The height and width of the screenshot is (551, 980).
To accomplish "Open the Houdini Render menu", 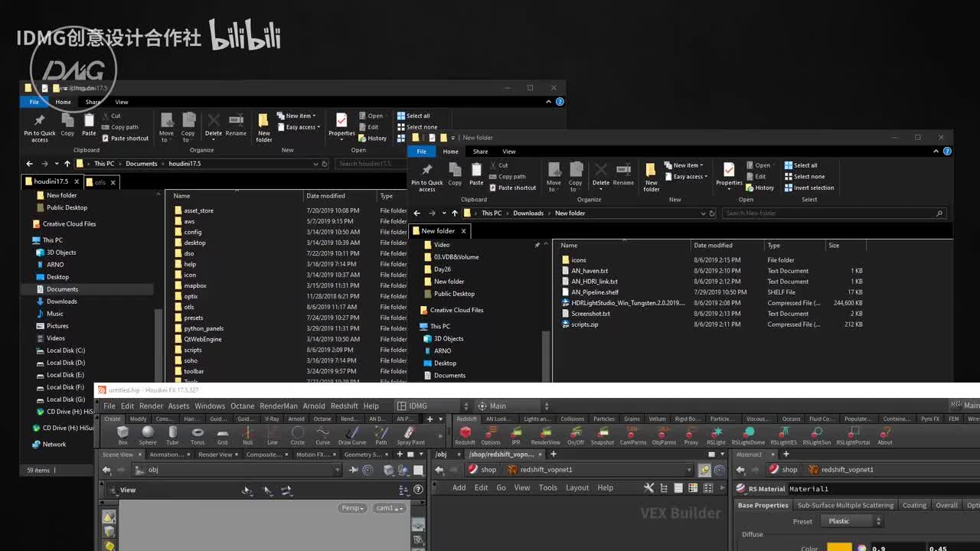I will [151, 406].
